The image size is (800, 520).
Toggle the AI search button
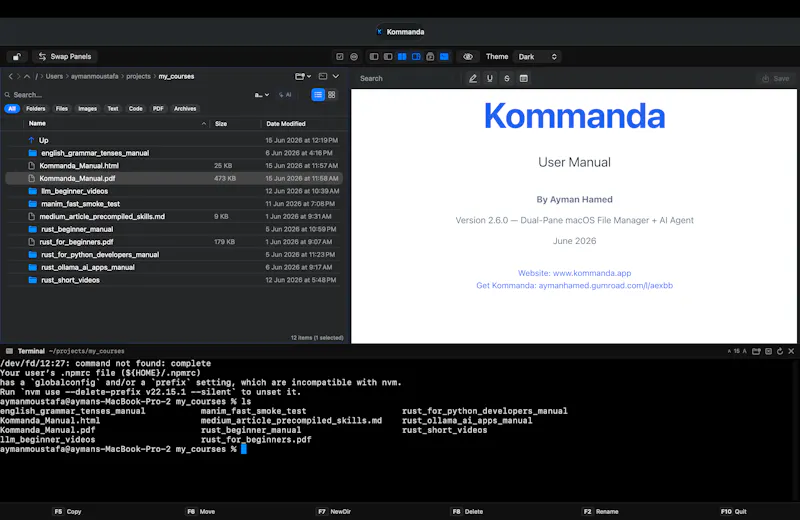click(x=285, y=95)
